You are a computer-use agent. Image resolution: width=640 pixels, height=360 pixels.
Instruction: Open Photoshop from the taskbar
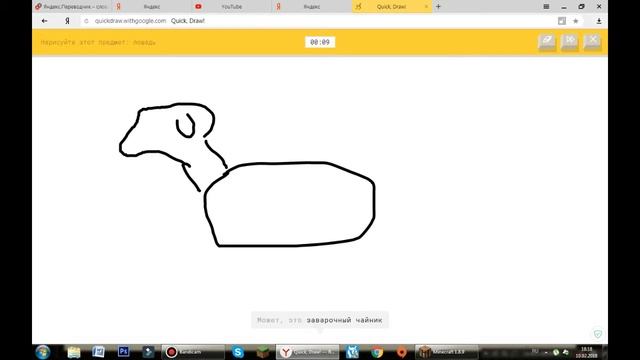tap(123, 351)
